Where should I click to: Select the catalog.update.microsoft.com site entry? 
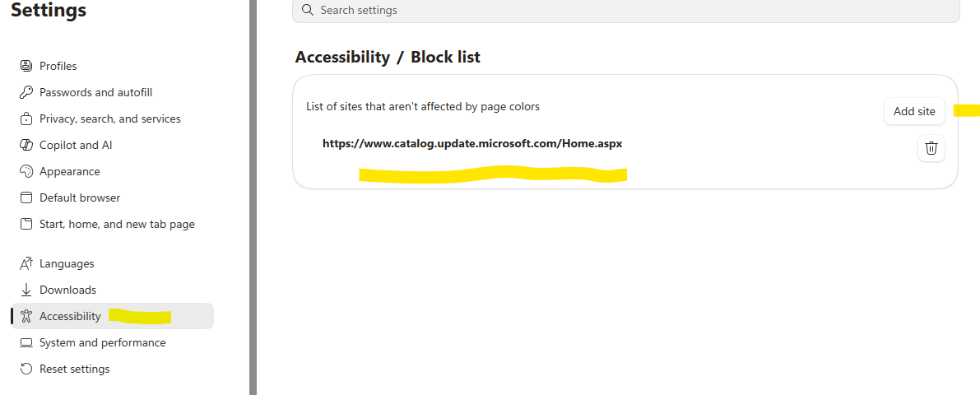472,144
